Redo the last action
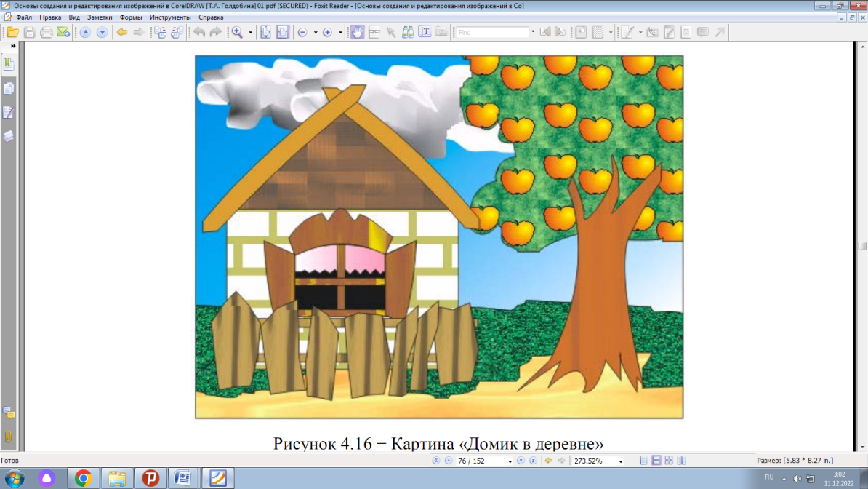The width and height of the screenshot is (868, 489). coord(215,32)
